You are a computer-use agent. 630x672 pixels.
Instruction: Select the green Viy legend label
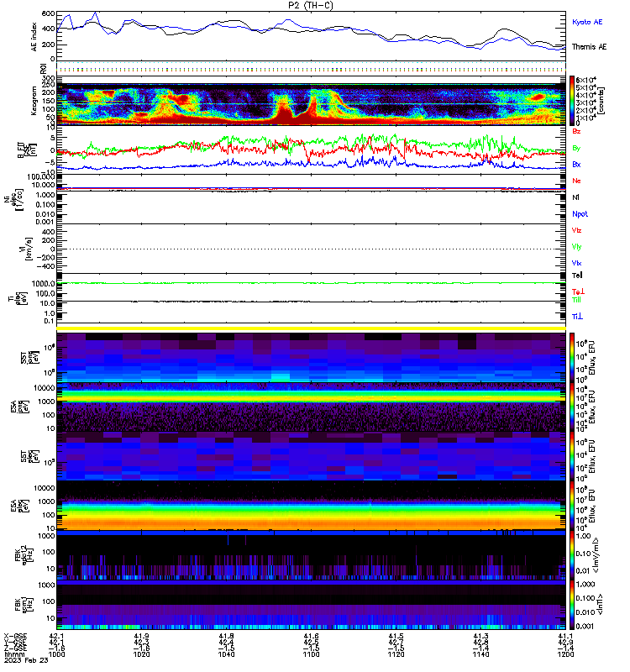(x=576, y=247)
